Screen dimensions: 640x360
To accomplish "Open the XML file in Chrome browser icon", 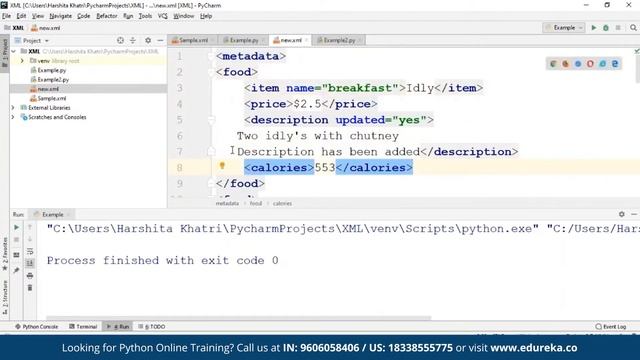I will (x=553, y=64).
